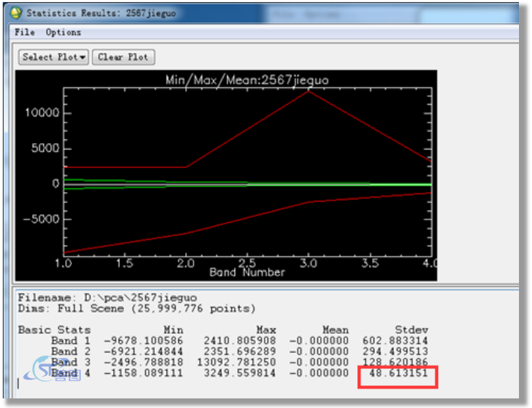This screenshot has width=532, height=408.
Task: Open the File menu
Action: pos(25,32)
